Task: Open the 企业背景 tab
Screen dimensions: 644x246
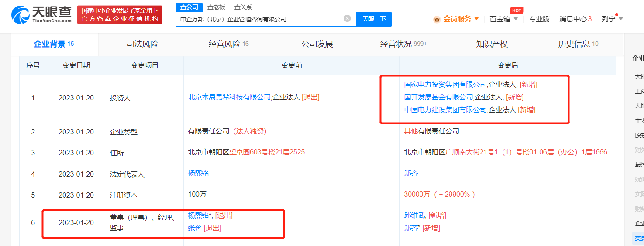Action: tap(54, 44)
